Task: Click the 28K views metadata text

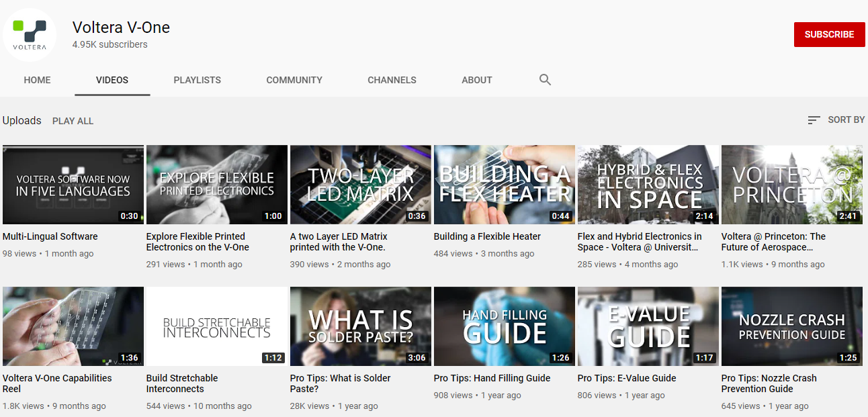Action: 310,406
